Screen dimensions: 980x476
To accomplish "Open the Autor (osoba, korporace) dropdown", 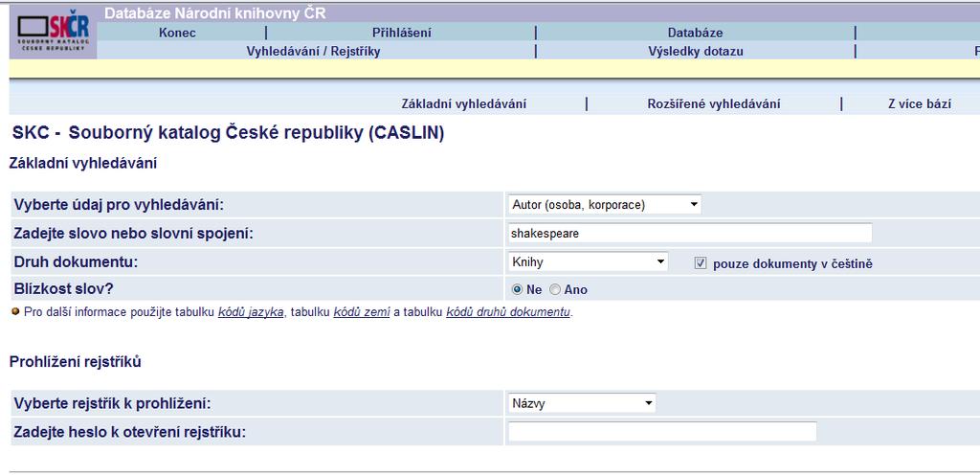I will [x=605, y=205].
